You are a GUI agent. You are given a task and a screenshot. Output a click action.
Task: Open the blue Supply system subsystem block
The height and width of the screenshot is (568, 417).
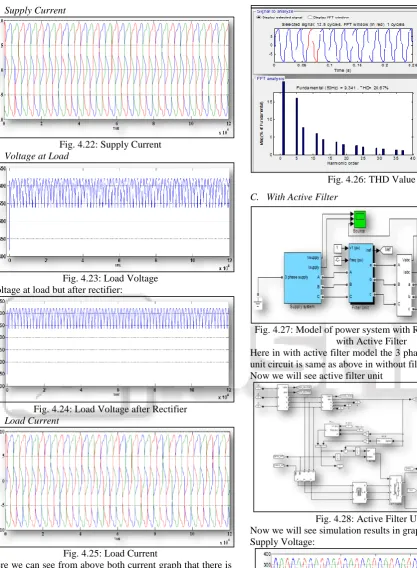303,278
